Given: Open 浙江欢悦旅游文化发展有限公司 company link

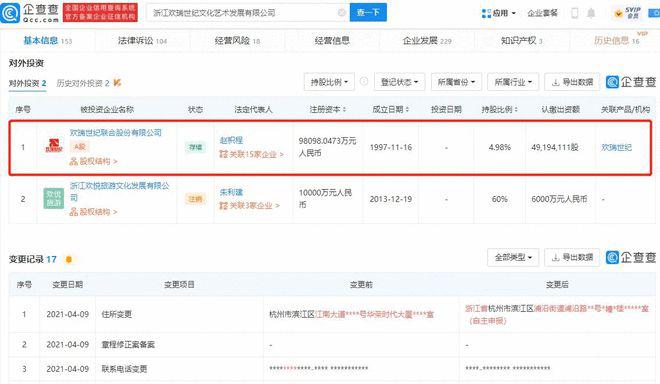Looking at the screenshot, I should pyautogui.click(x=120, y=191).
